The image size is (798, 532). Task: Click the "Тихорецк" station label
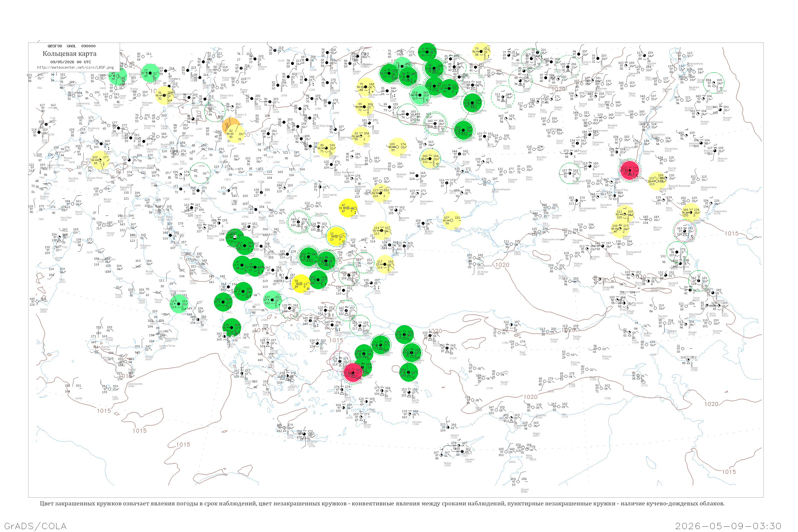578,240
